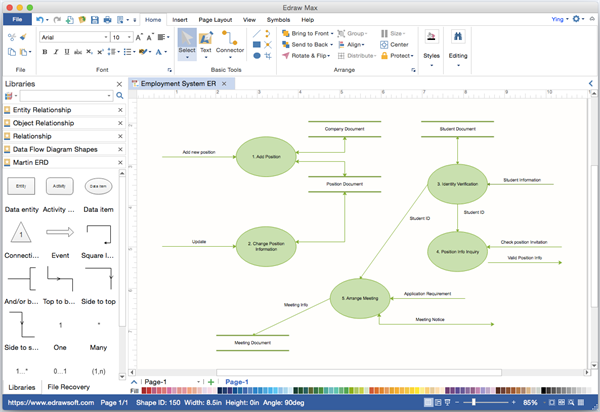The width and height of the screenshot is (600, 412).
Task: Select the Select pointer tool
Action: (187, 42)
